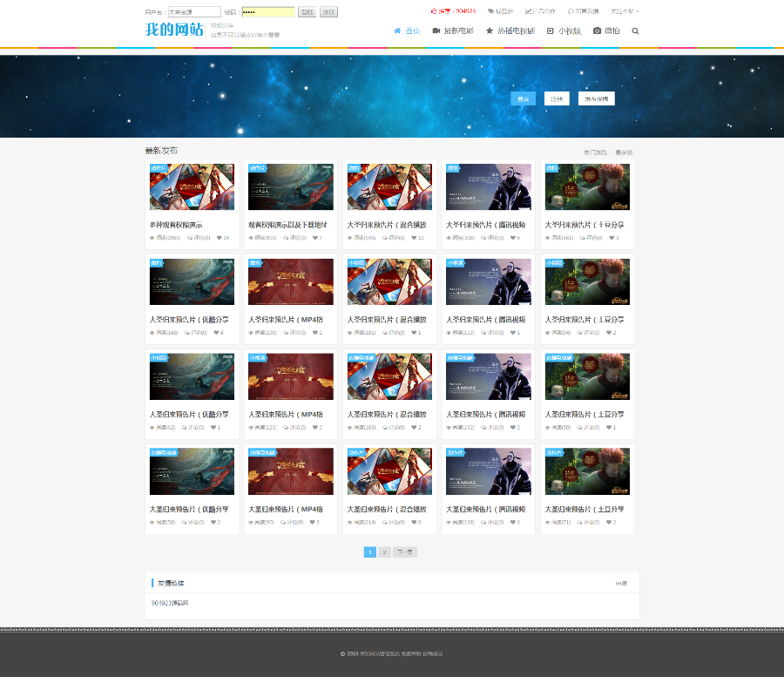784x677 pixels.
Task: Click heart icon on 微拍-tagged 土豆分享 card
Action: pyautogui.click(x=612, y=238)
